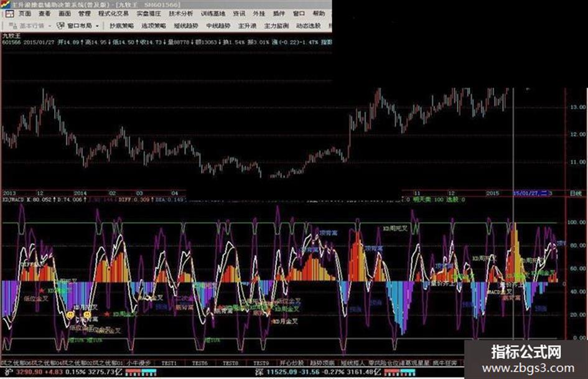Viewport: 588px width, 379px height.
Task: Click the stock name 九牧王 label
Action: [11, 35]
